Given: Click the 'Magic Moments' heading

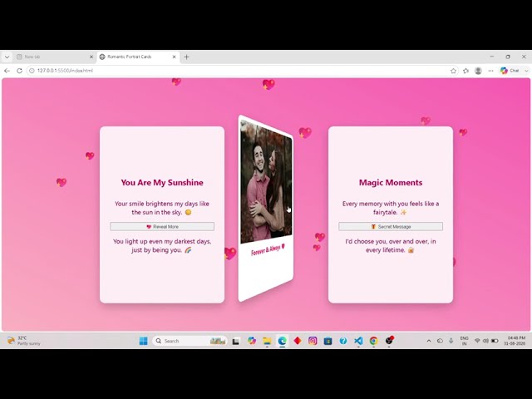Looking at the screenshot, I should tap(391, 183).
